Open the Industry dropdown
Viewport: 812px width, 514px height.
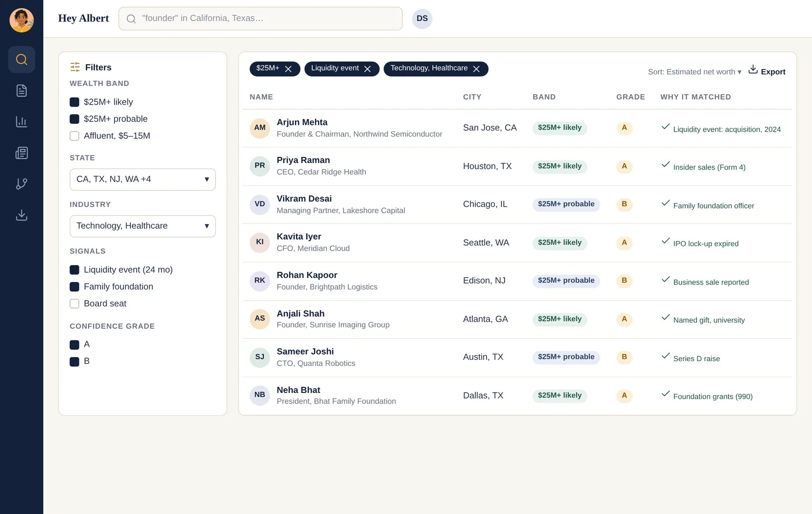pyautogui.click(x=143, y=226)
